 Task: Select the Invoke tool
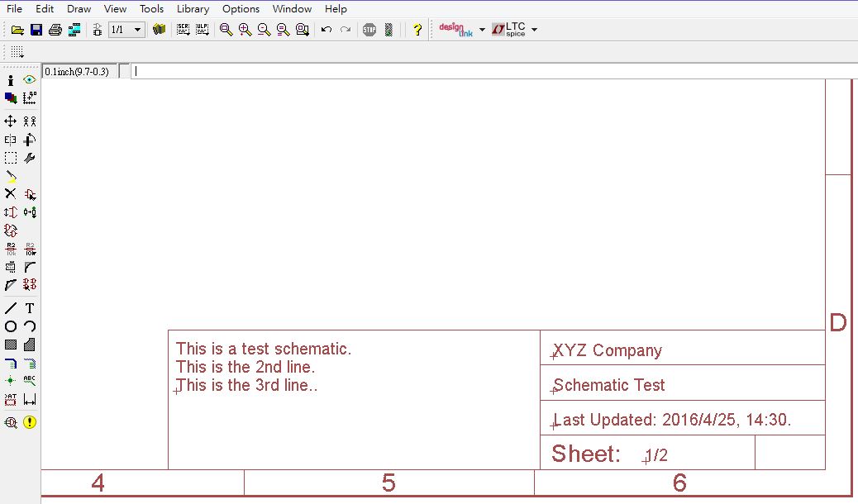point(30,284)
